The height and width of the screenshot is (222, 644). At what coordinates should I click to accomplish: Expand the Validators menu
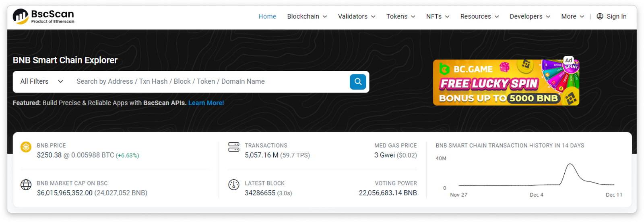357,16
